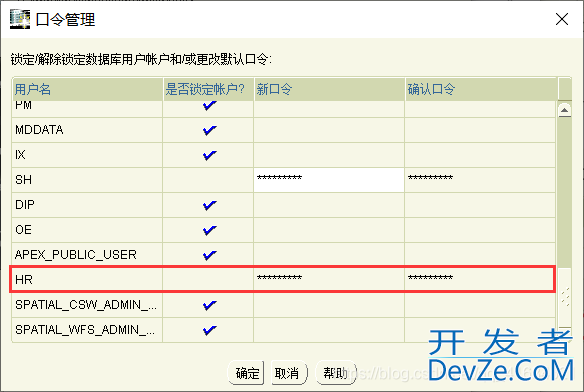The image size is (584, 392).
Task: Click the 口令管理 title bar icon
Action: tap(20, 19)
